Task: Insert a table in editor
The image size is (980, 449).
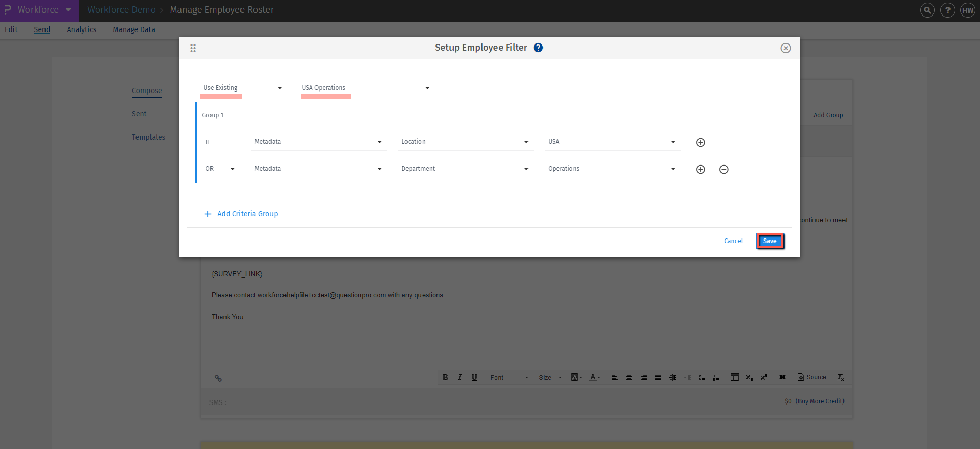Action: pos(735,377)
